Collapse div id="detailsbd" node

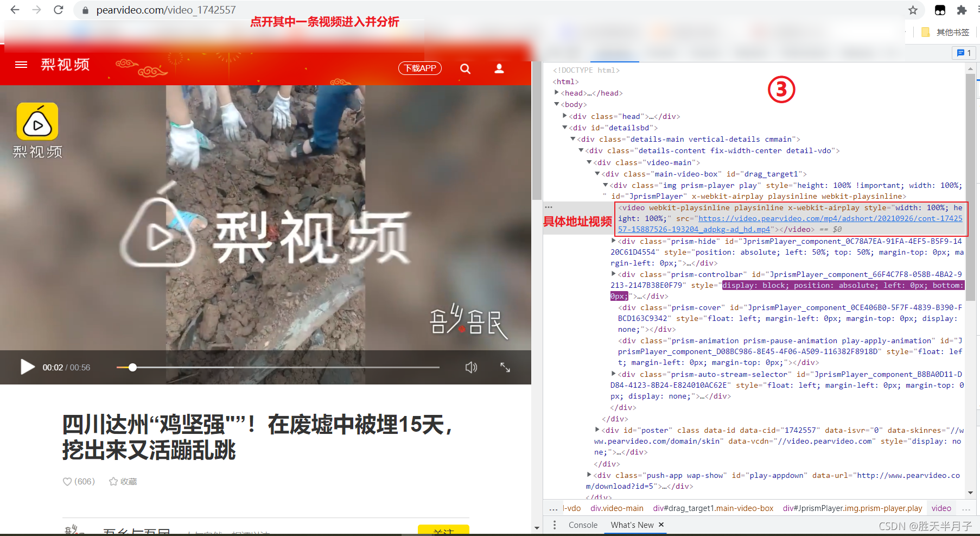[x=565, y=128]
